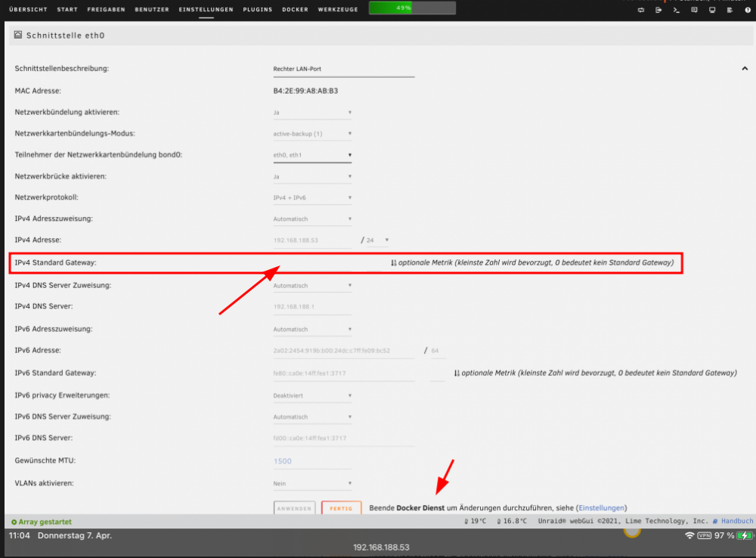Image resolution: width=756 pixels, height=558 pixels.
Task: Open the Netzwerkkartenbündelungs-Modus dropdown
Action: click(312, 134)
